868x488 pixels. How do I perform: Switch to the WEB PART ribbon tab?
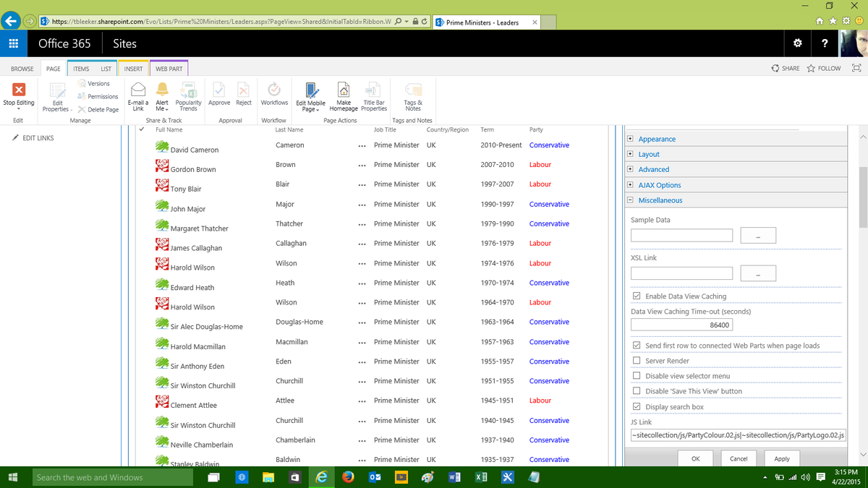pyautogui.click(x=169, y=69)
